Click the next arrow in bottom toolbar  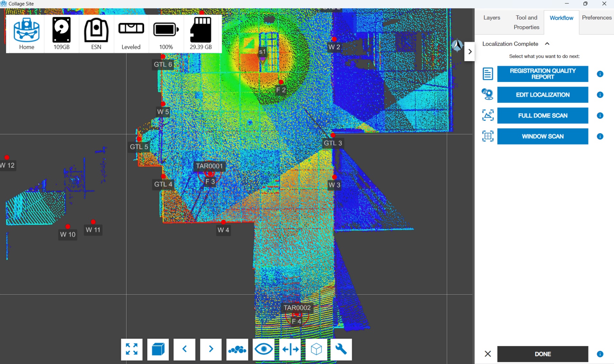[211, 349]
